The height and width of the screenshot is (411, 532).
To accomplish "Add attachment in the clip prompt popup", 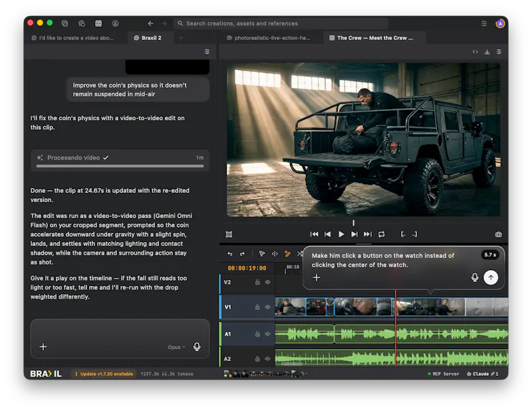I will 317,277.
